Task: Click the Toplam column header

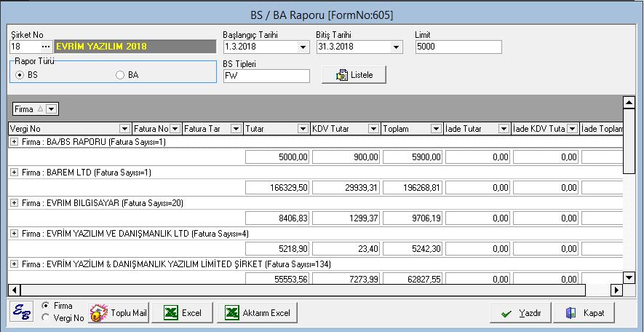Action: tap(412, 129)
